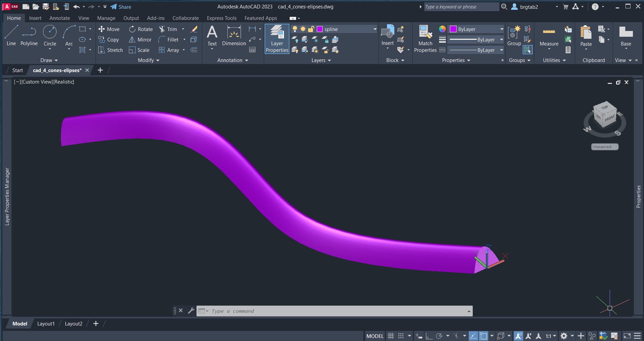Toggle clean screen in status bar
Image resolution: width=644 pixels, height=341 pixels.
click(627, 336)
